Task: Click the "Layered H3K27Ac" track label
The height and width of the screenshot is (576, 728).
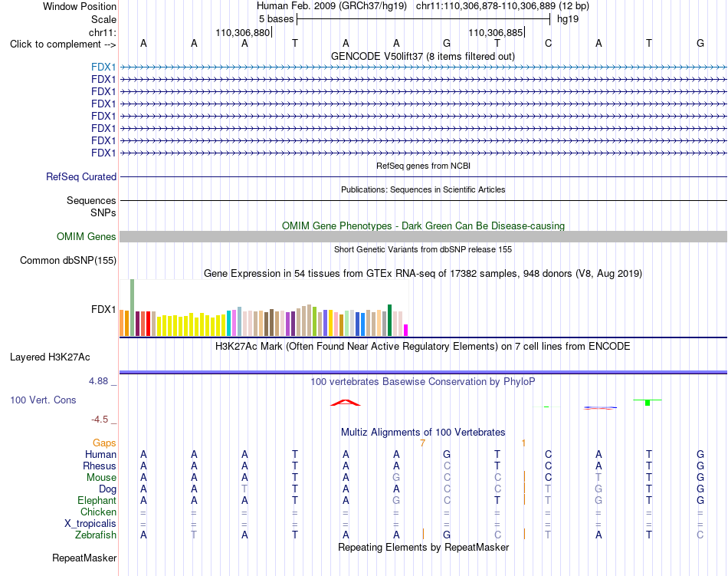Action: tap(50, 357)
